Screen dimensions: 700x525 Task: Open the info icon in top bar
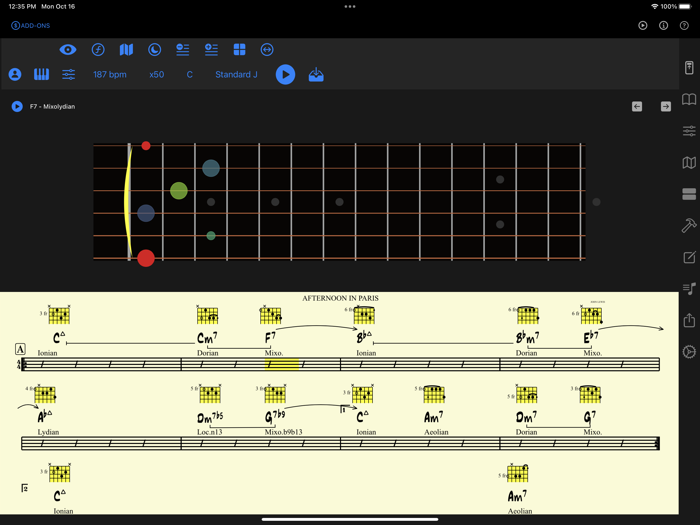click(x=663, y=25)
